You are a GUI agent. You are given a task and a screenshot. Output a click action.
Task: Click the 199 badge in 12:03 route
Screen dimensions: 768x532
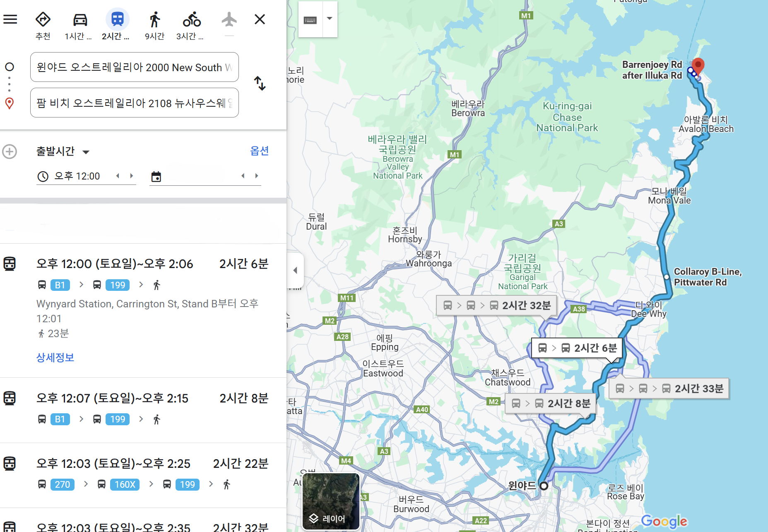click(x=187, y=484)
